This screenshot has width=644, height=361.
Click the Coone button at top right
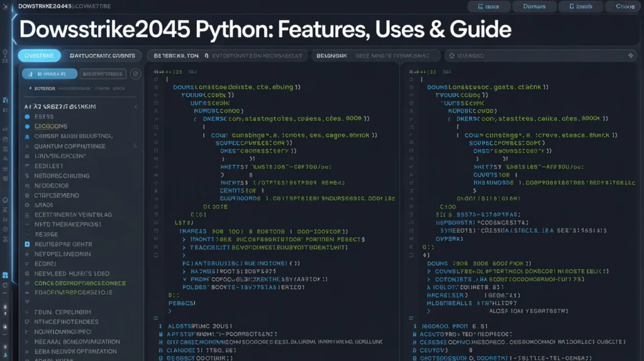tap(625, 7)
